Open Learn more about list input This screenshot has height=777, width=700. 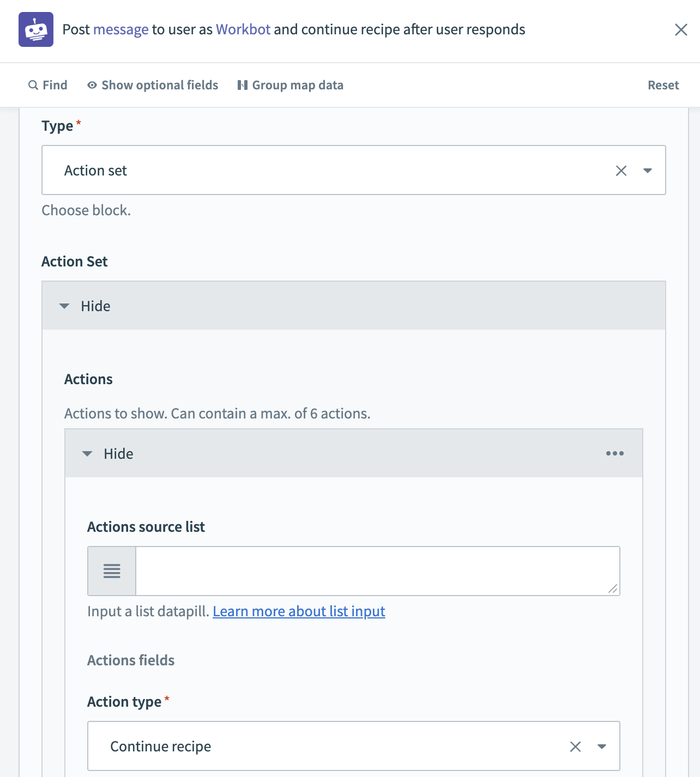[299, 611]
